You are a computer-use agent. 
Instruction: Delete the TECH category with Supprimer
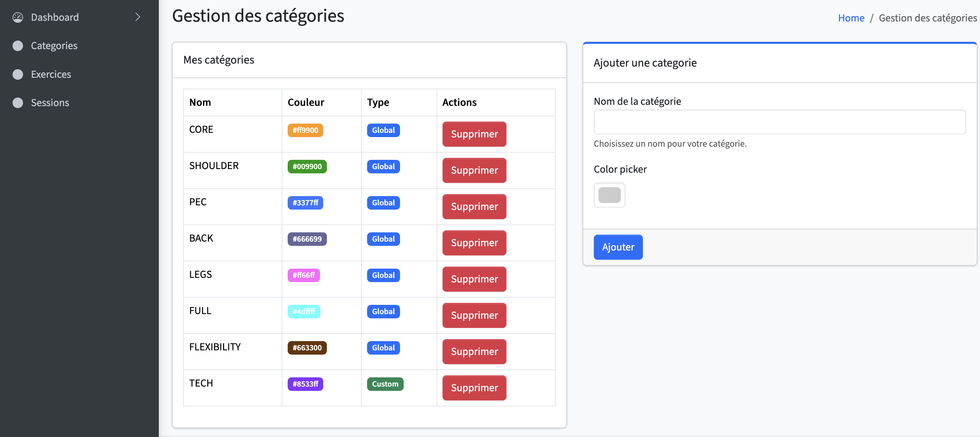(474, 388)
